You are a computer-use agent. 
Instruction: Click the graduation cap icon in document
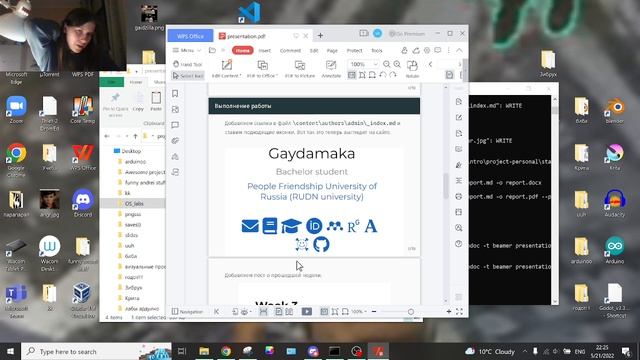pyautogui.click(x=291, y=226)
